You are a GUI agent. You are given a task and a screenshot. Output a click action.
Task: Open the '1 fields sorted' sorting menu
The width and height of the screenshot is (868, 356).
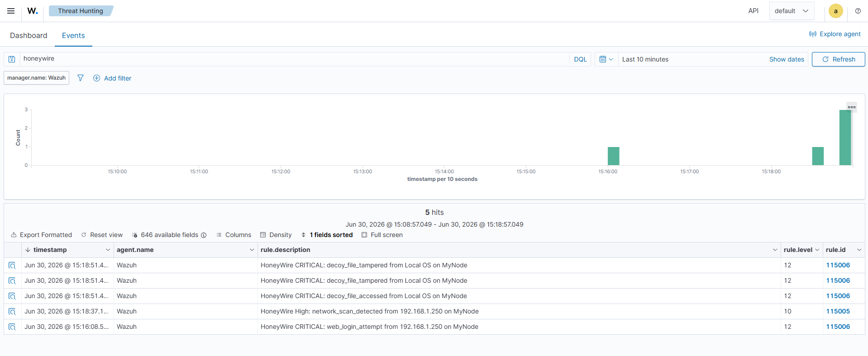point(327,235)
